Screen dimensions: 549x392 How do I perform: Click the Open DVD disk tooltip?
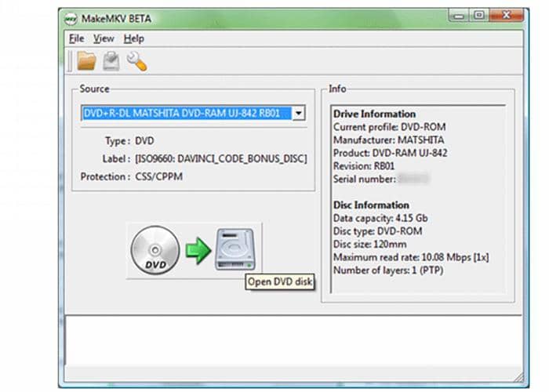point(280,281)
